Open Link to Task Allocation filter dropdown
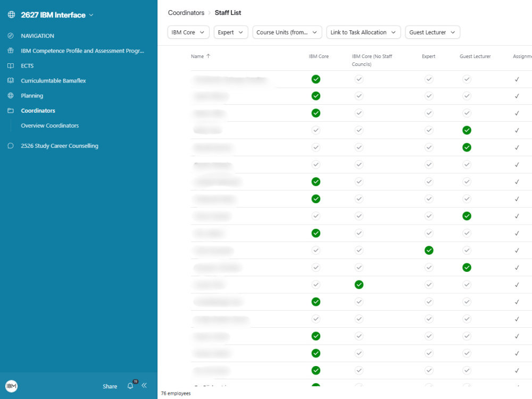The image size is (532, 399). click(x=363, y=32)
